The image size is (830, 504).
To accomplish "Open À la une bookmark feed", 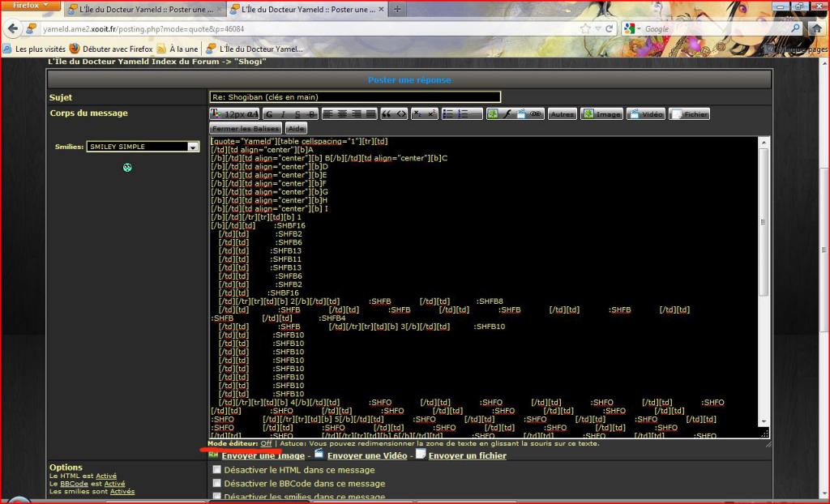I will (178, 49).
